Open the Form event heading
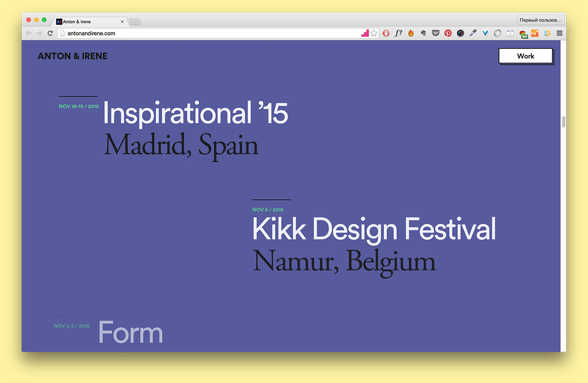 tap(130, 332)
